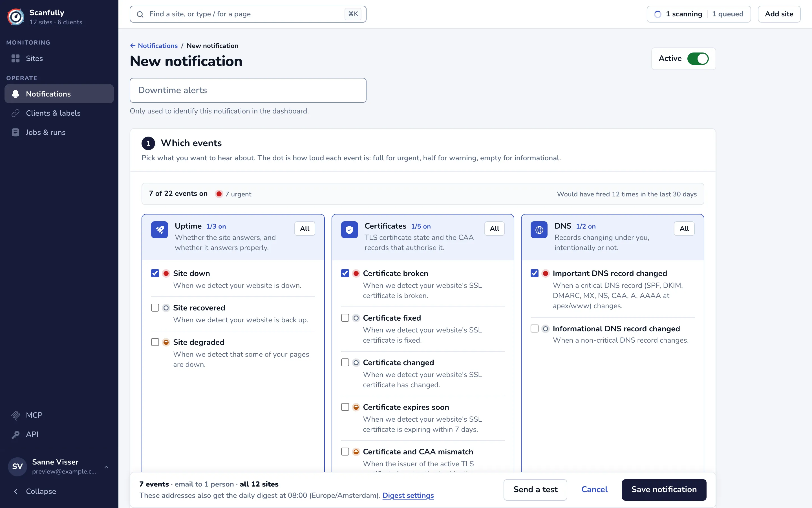
Task: Check the Site recovered checkbox
Action: 155,308
